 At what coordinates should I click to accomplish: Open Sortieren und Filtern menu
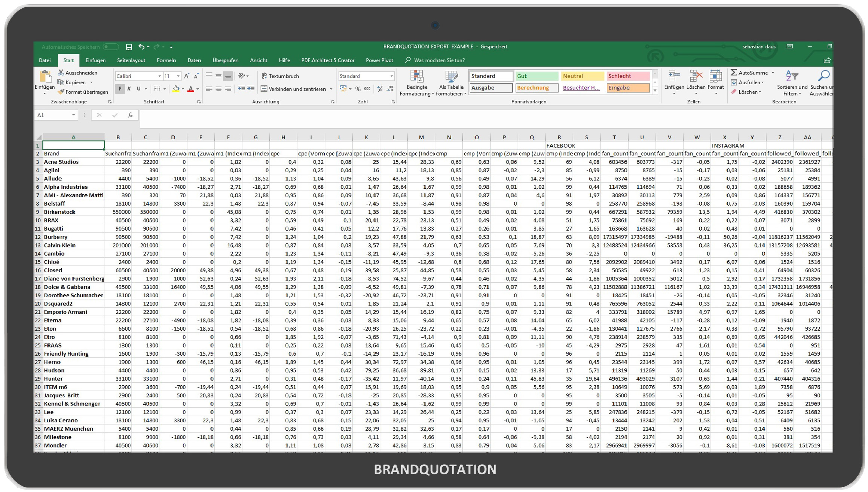point(792,83)
